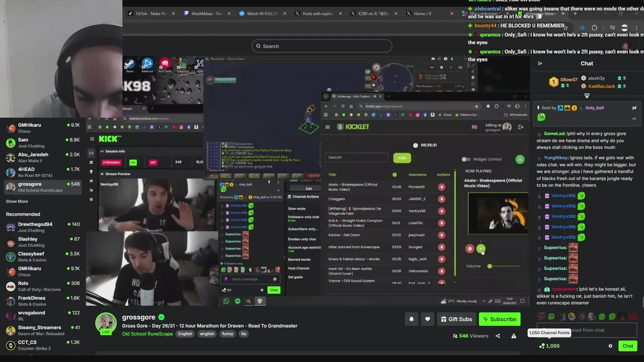Open the Kicklet language flag dropdown
The height and width of the screenshot is (362, 644).
pyautogui.click(x=474, y=127)
